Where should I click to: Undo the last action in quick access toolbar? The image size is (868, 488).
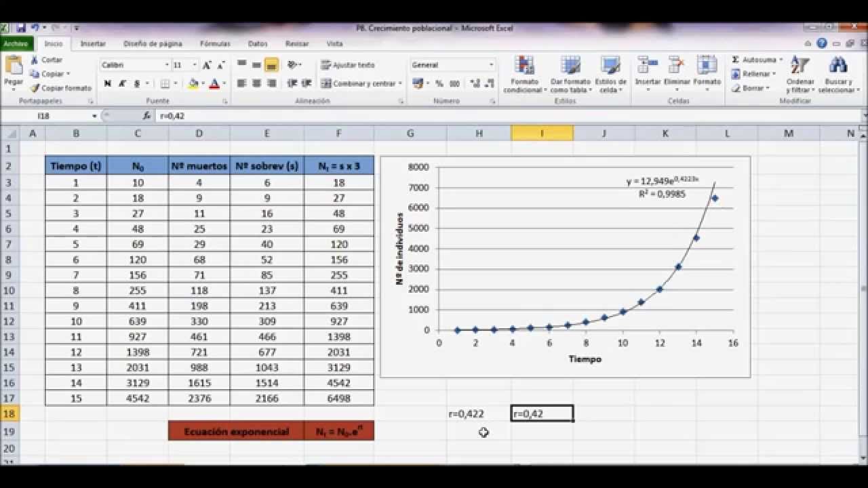point(35,28)
